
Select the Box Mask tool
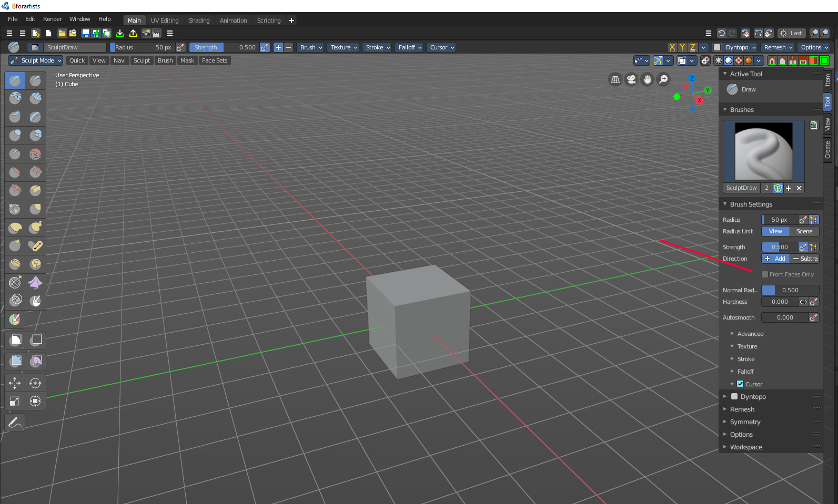pos(15,340)
